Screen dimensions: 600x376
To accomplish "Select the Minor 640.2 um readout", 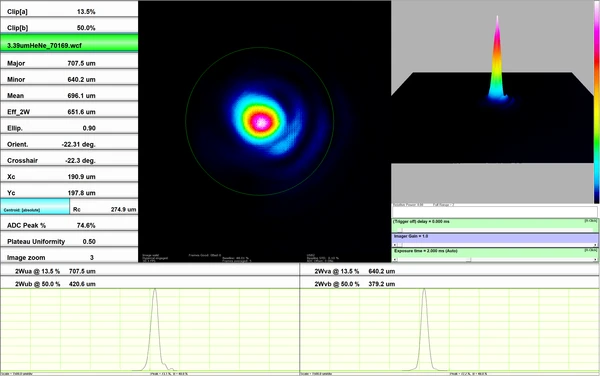I will coord(69,79).
